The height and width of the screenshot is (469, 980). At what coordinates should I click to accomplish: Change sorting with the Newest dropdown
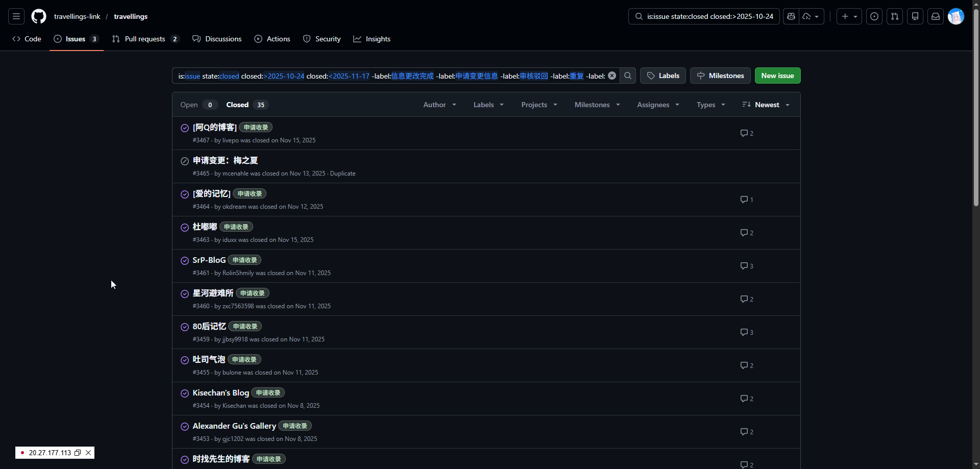766,105
